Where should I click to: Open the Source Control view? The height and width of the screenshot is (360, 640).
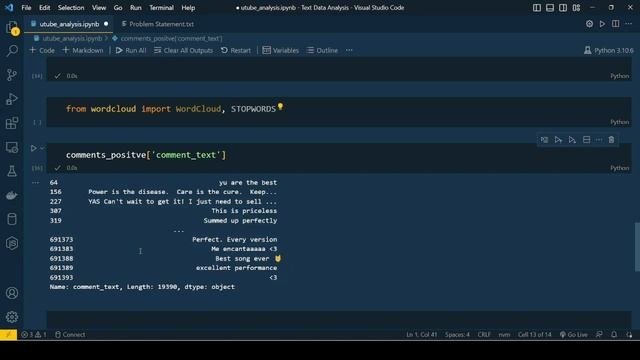[x=12, y=75]
